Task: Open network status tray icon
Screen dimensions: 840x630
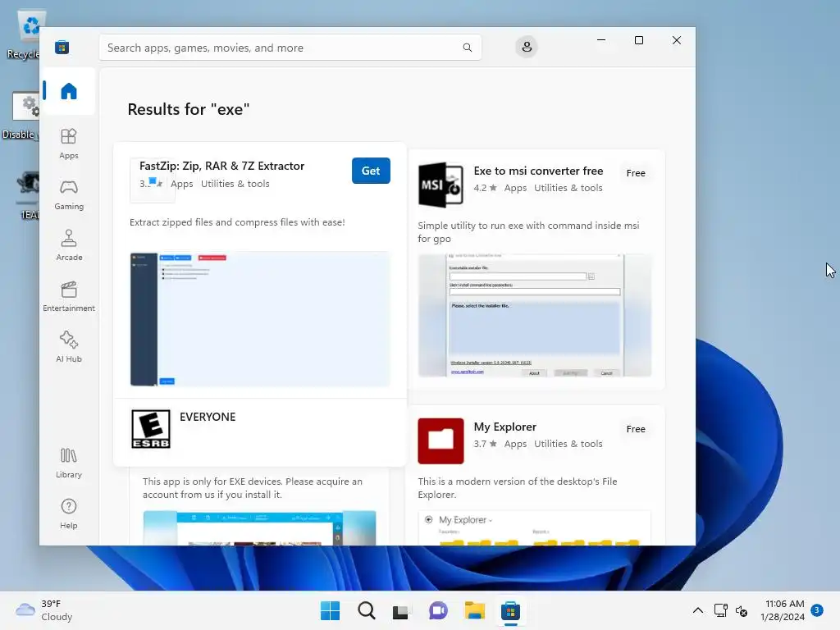Action: (x=720, y=610)
